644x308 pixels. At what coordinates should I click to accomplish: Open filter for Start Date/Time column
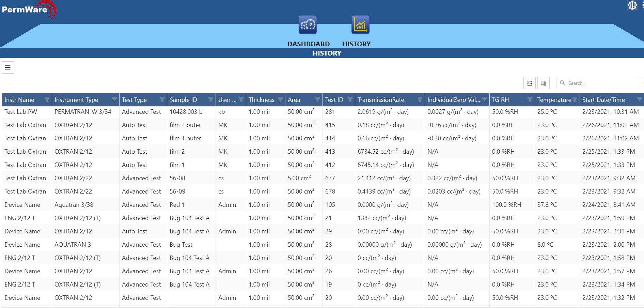pyautogui.click(x=639, y=100)
